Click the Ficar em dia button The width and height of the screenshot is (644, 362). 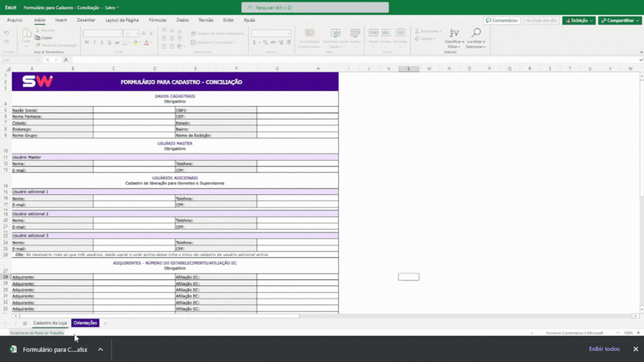[x=541, y=20]
